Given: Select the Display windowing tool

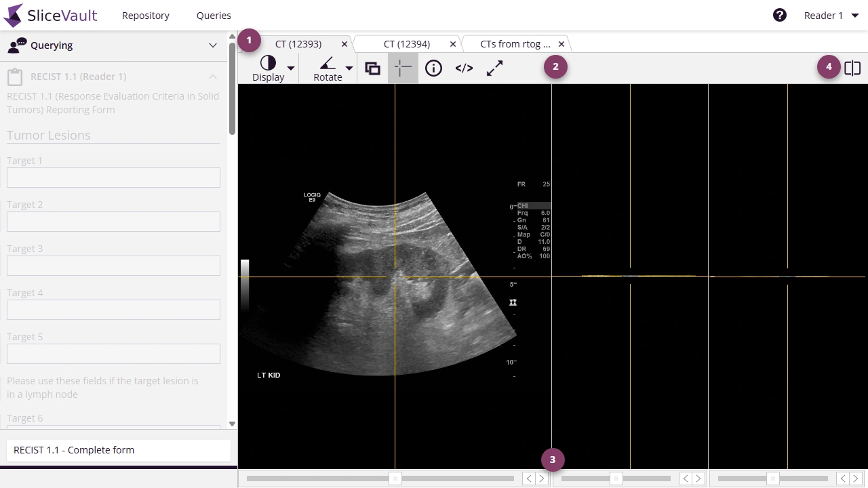Looking at the screenshot, I should (x=268, y=68).
